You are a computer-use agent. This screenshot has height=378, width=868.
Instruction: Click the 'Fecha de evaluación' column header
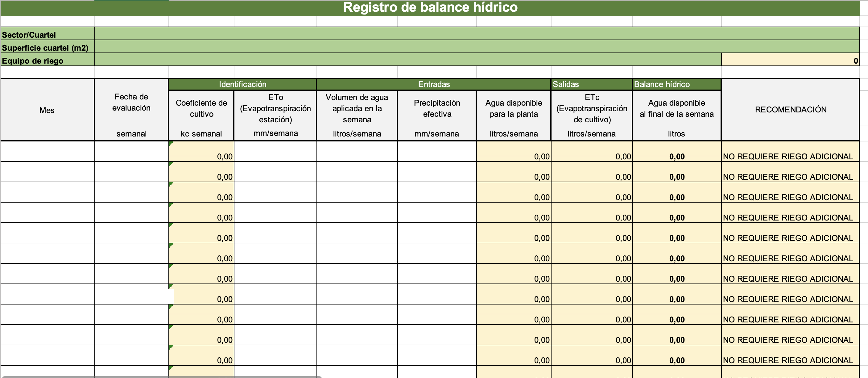pos(131,110)
